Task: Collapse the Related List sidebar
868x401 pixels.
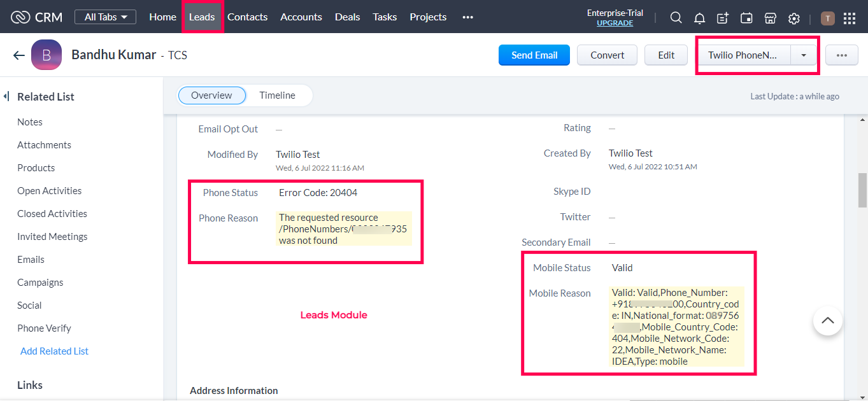Action: tap(6, 96)
